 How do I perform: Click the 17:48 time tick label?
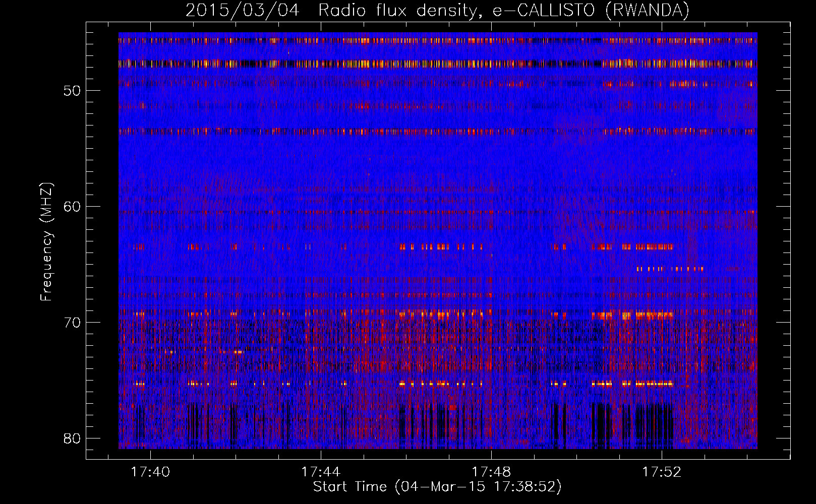coord(491,472)
